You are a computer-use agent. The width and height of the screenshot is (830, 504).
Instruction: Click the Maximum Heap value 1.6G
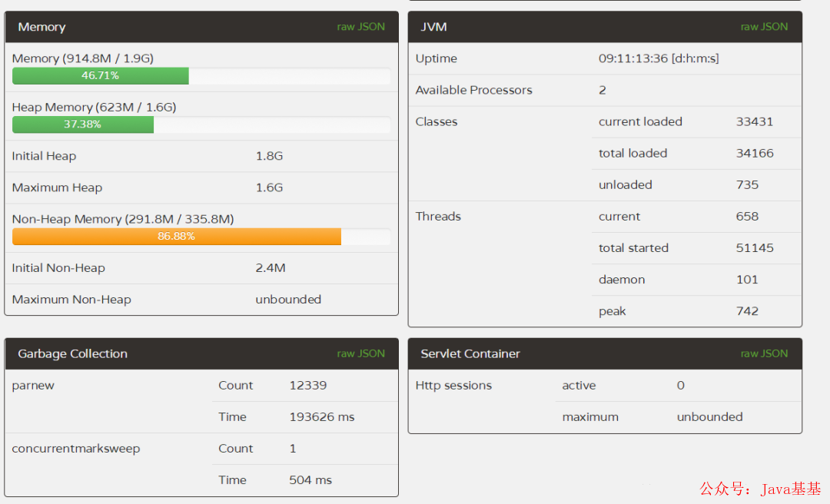click(269, 187)
